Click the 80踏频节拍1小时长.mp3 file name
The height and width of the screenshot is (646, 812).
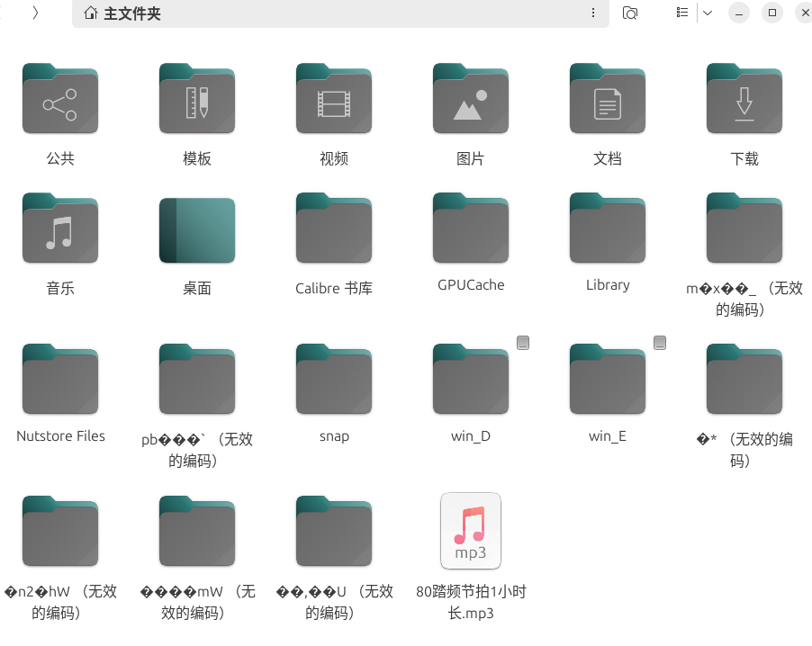pos(471,602)
